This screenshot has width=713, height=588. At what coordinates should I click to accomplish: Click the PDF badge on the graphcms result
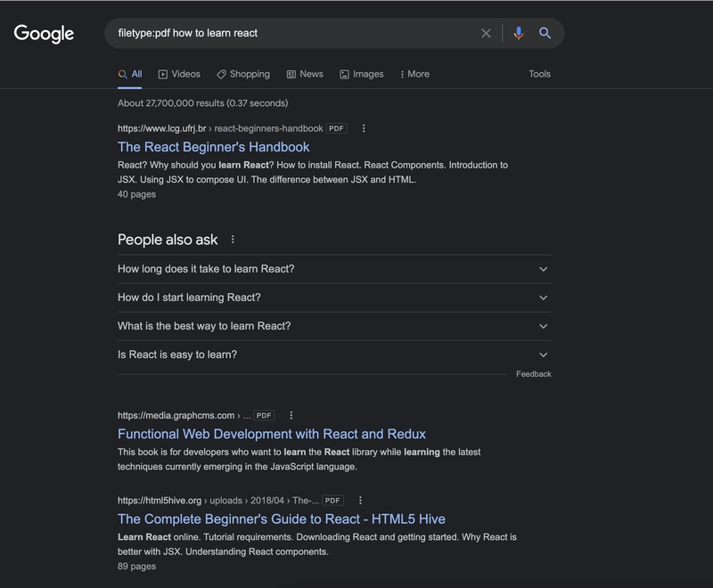pyautogui.click(x=264, y=415)
